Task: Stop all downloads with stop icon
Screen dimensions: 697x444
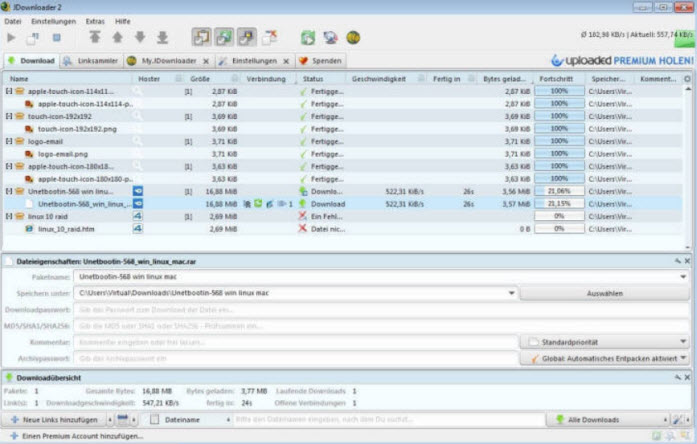Action: click(x=56, y=38)
